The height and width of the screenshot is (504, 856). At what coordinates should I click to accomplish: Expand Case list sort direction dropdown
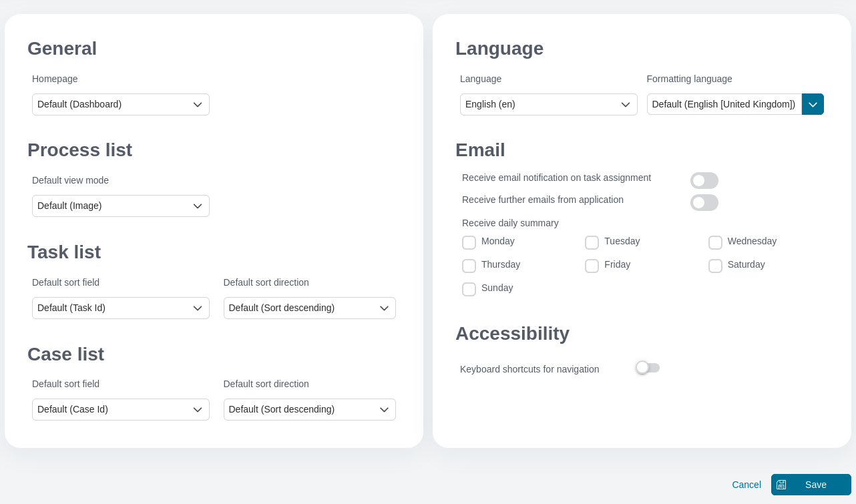(x=309, y=410)
